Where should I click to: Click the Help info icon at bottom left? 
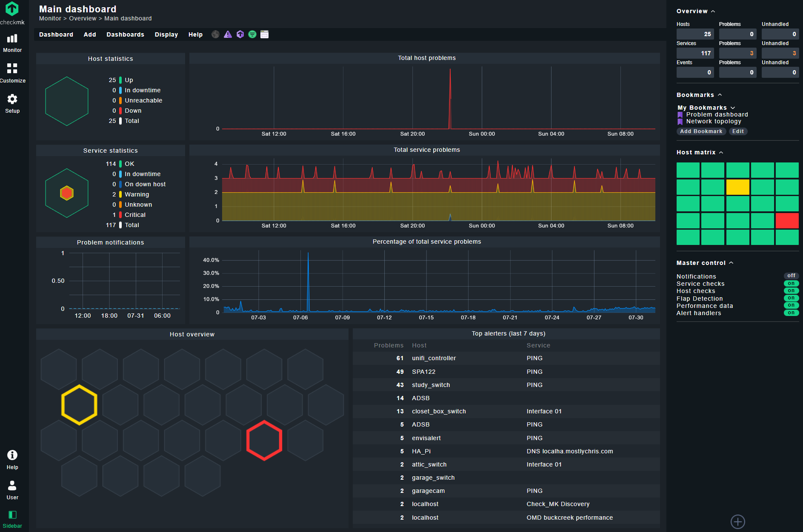[12, 457]
